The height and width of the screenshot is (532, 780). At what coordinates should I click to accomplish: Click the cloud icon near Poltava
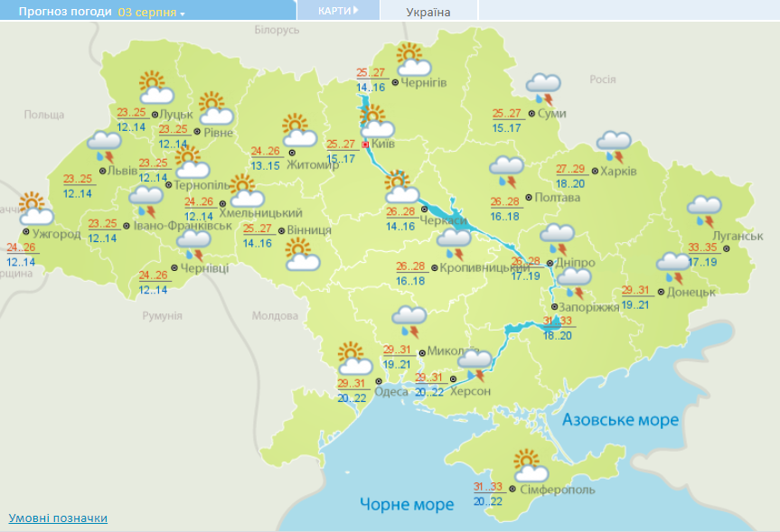[506, 167]
